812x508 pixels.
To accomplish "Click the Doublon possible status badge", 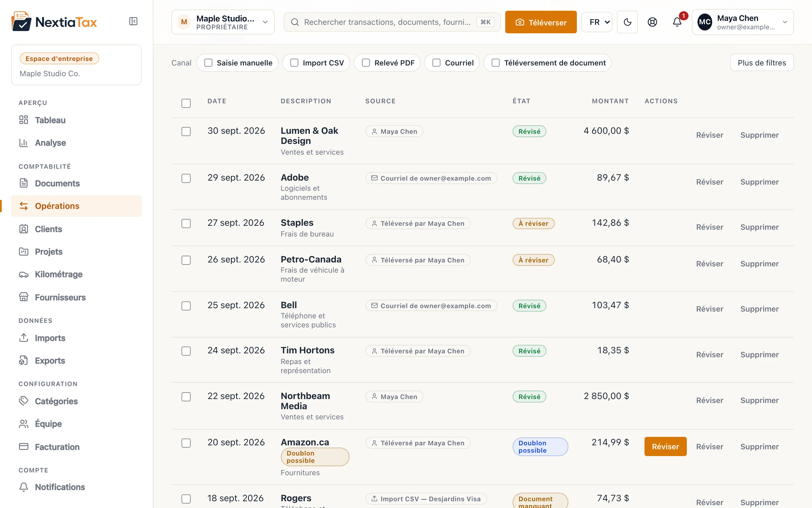I will pos(540,446).
